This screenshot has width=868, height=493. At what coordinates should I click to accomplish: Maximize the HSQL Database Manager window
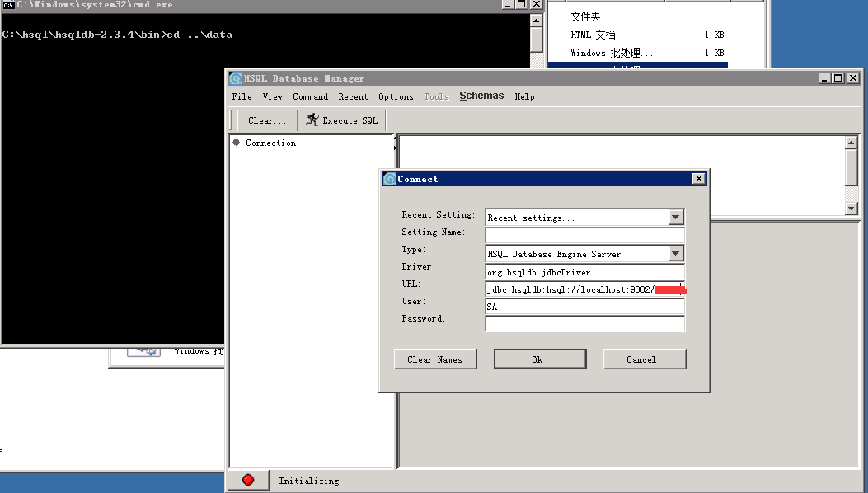click(x=838, y=78)
